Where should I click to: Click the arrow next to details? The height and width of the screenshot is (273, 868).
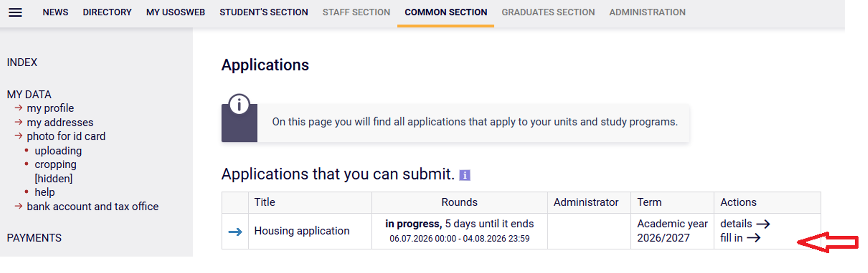(763, 224)
